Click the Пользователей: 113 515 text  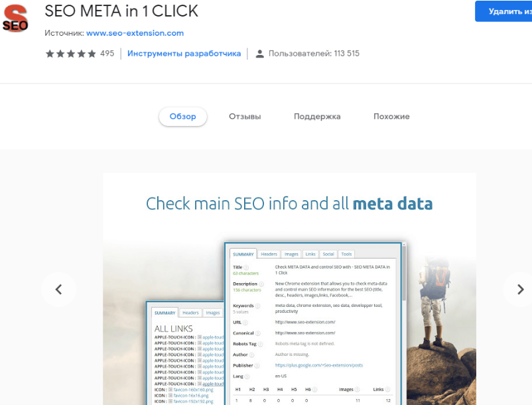(314, 54)
